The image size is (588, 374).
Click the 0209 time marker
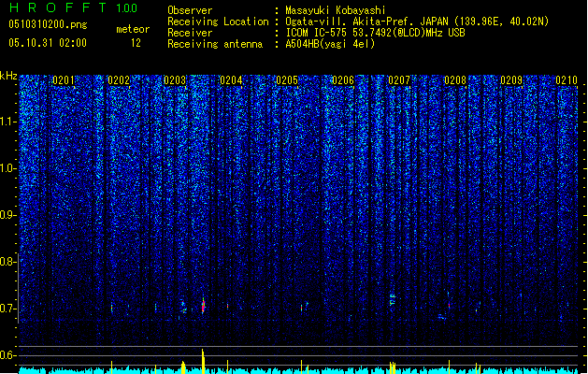pyautogui.click(x=511, y=80)
